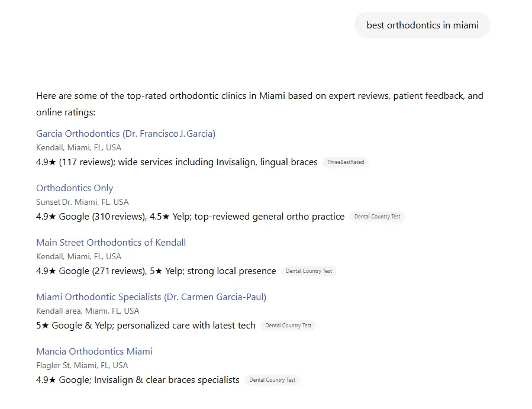
Task: Click the Kendall, Miami address under Garcia Orthodontics
Action: pyautogui.click(x=79, y=147)
